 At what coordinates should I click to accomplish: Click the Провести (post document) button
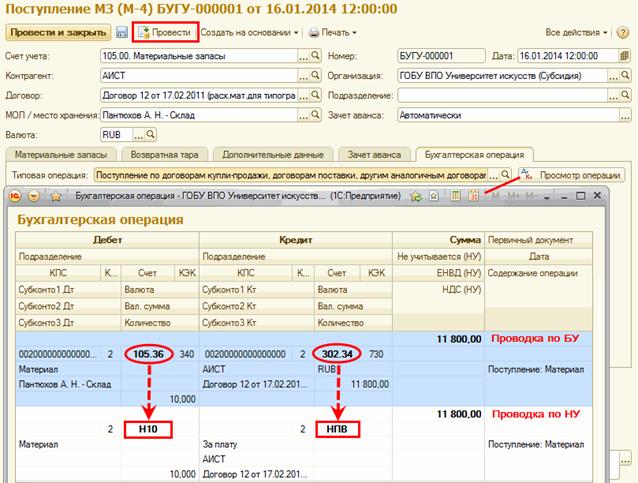click(x=163, y=33)
